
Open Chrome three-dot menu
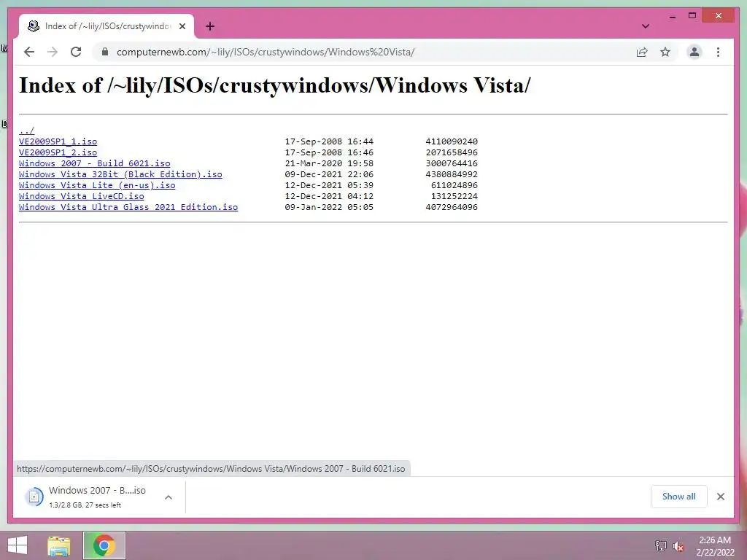pyautogui.click(x=718, y=52)
